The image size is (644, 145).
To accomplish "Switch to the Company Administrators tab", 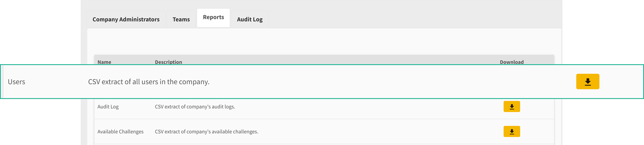I will pyautogui.click(x=126, y=19).
